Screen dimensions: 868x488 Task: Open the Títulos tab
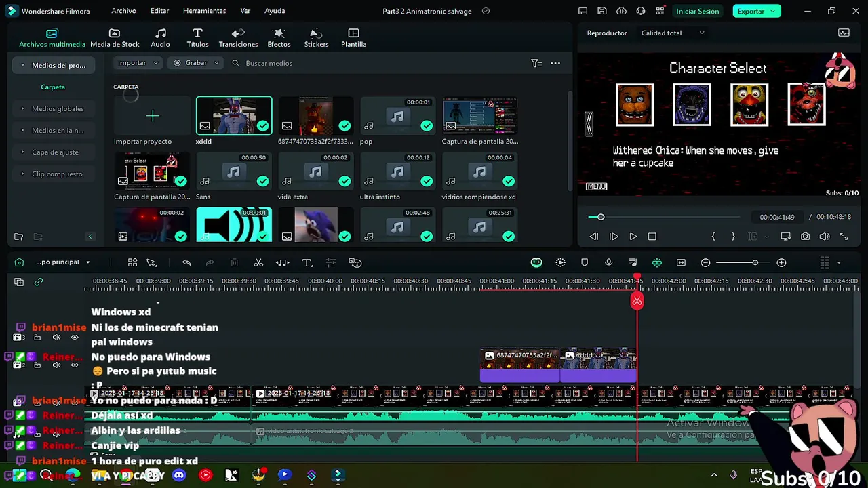pos(197,38)
